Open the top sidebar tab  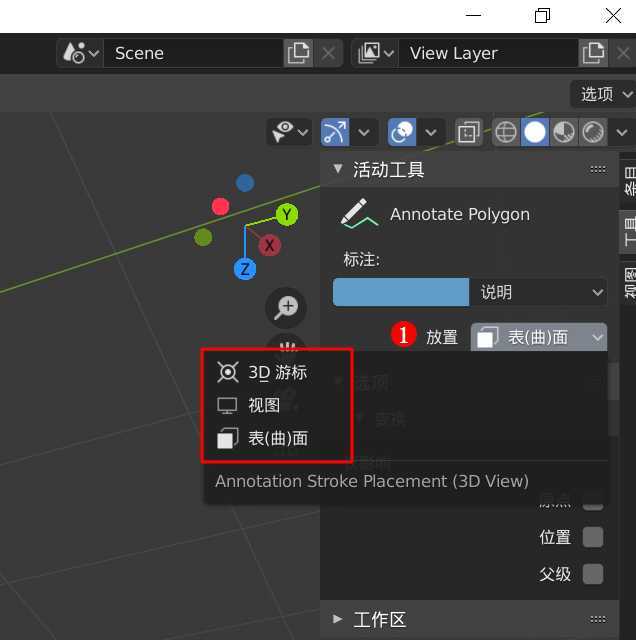pyautogui.click(x=629, y=180)
